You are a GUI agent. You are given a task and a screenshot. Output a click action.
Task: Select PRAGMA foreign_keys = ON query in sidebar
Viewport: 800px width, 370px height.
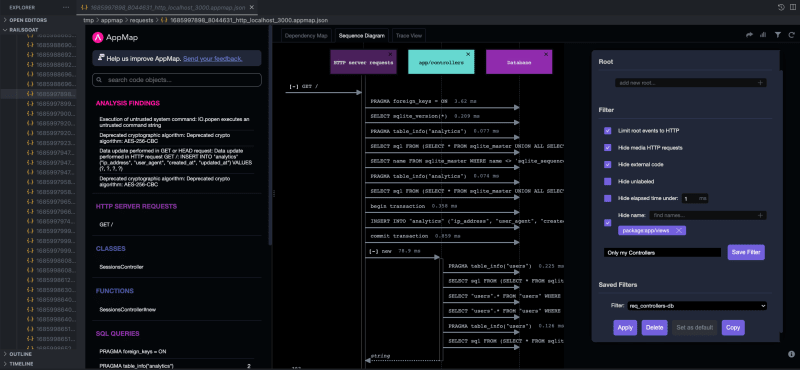click(133, 352)
